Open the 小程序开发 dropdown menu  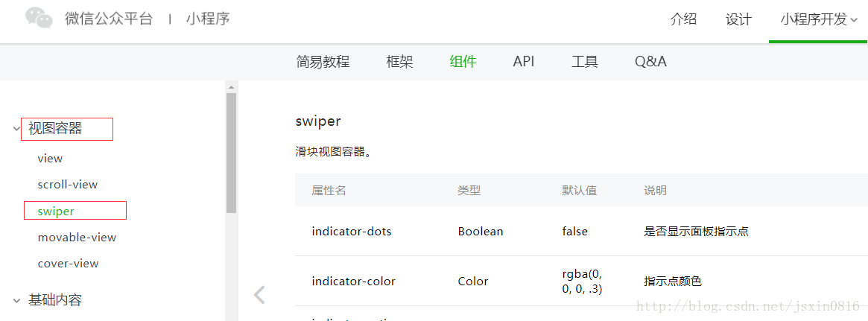pos(818,20)
